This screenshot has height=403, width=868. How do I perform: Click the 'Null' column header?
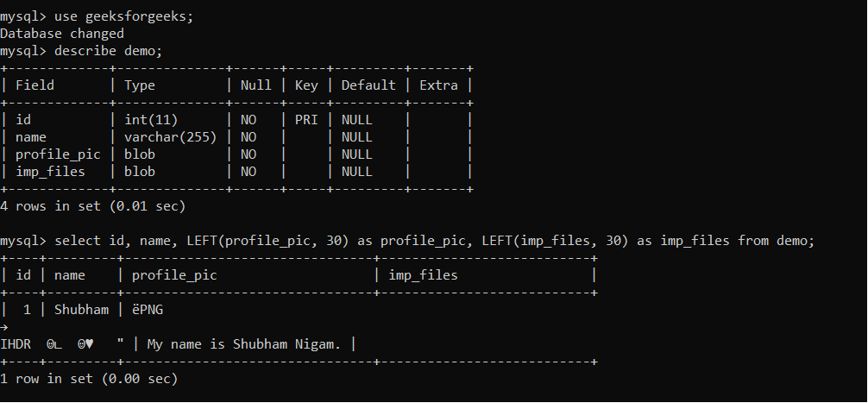(x=255, y=85)
